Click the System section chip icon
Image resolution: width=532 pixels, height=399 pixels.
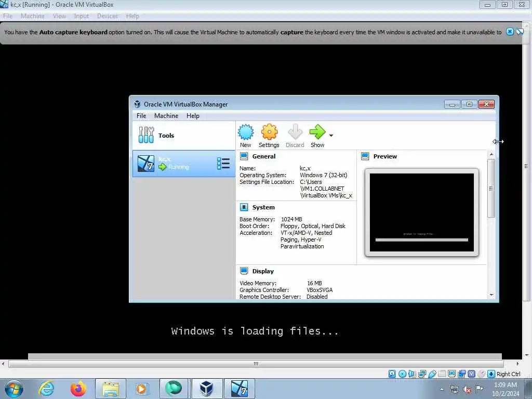coord(244,207)
